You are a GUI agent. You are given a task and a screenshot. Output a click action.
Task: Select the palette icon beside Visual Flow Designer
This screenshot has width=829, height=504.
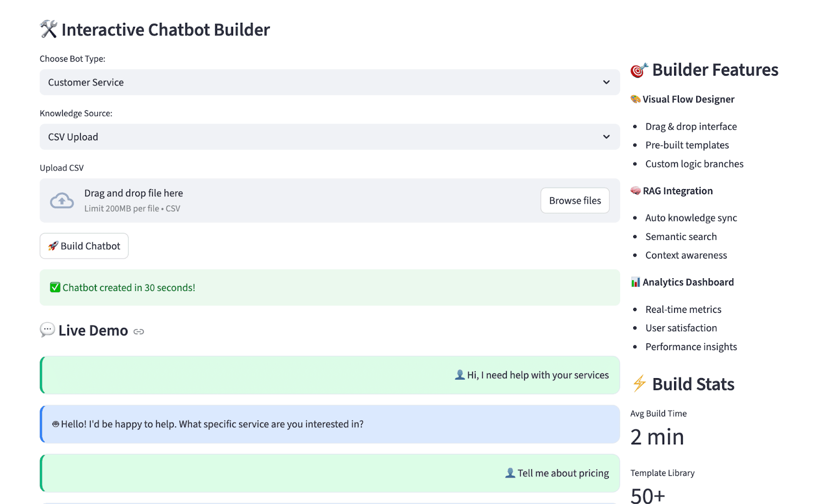pyautogui.click(x=636, y=99)
